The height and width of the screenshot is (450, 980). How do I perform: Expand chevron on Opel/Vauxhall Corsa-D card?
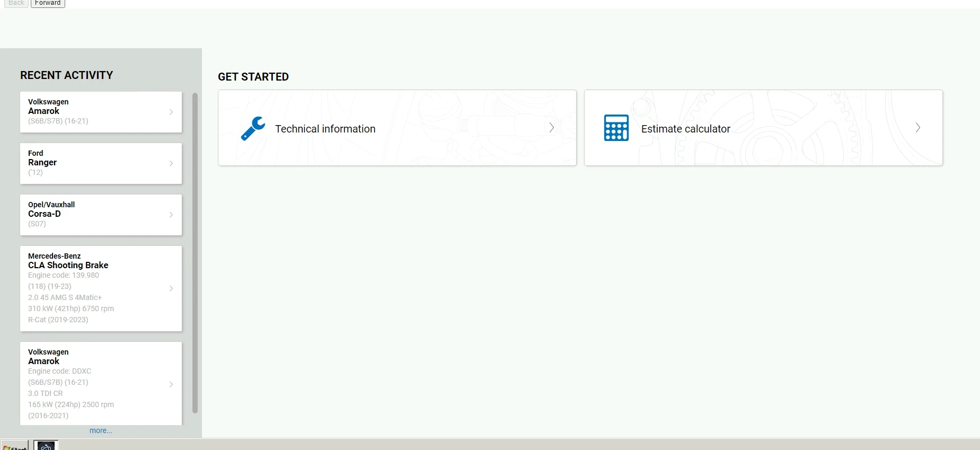click(x=171, y=215)
